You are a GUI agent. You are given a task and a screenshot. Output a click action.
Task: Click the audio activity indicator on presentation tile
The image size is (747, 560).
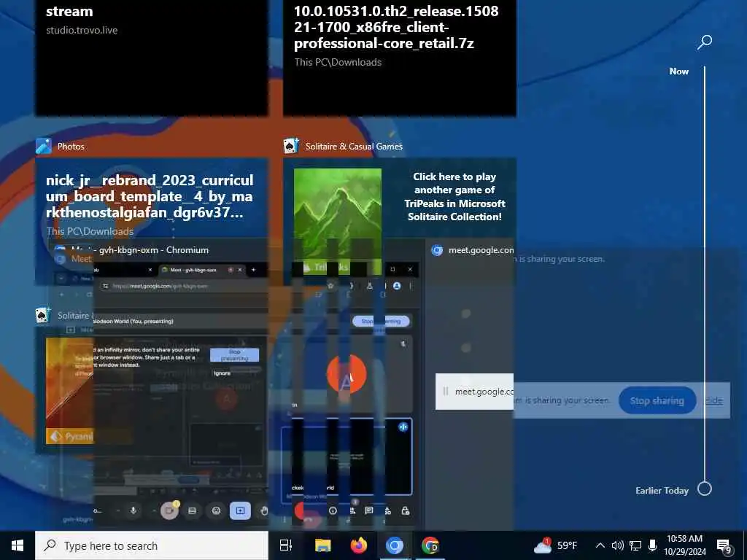403,427
